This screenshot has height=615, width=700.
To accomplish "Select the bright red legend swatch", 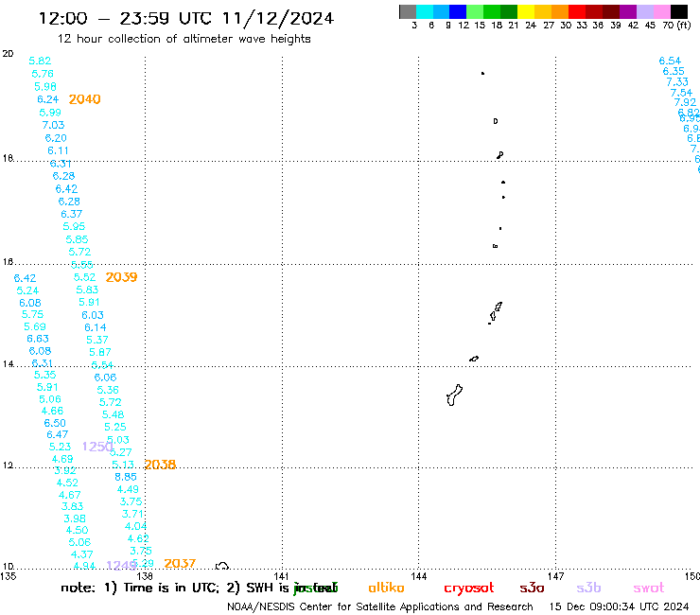I will pos(577,11).
